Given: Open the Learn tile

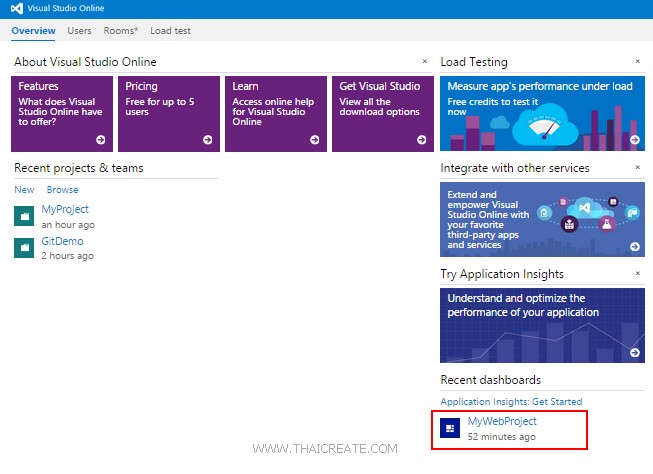Looking at the screenshot, I should point(276,114).
